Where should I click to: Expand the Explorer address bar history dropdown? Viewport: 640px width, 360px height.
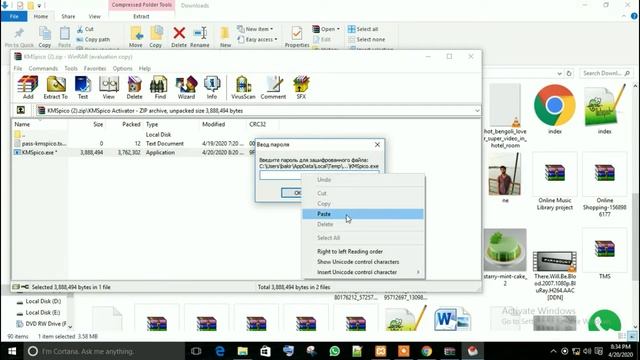tap(559, 73)
